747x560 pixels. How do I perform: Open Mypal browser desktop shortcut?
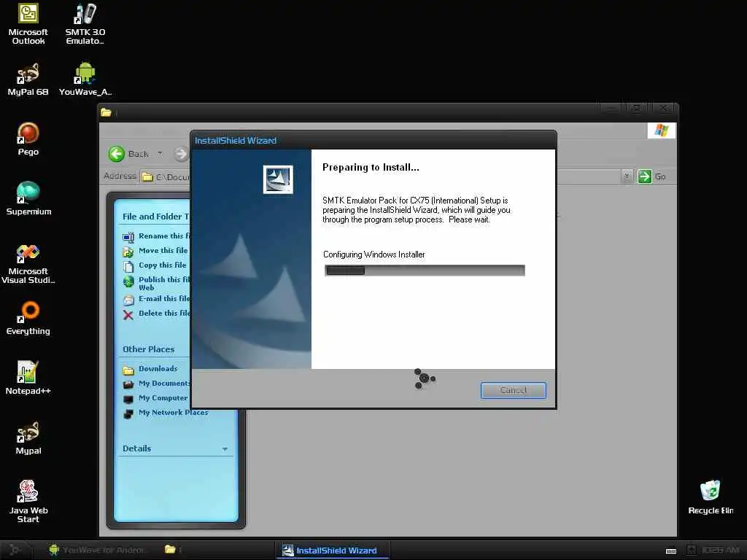(28, 438)
